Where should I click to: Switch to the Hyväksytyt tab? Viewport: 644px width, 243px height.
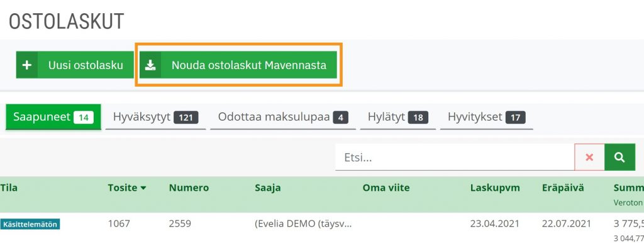[x=155, y=117]
